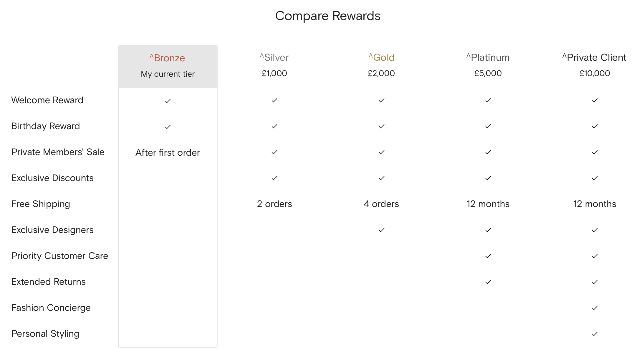Click 'After first order' in Bronze column
This screenshot has width=644, height=350.
[x=168, y=153]
